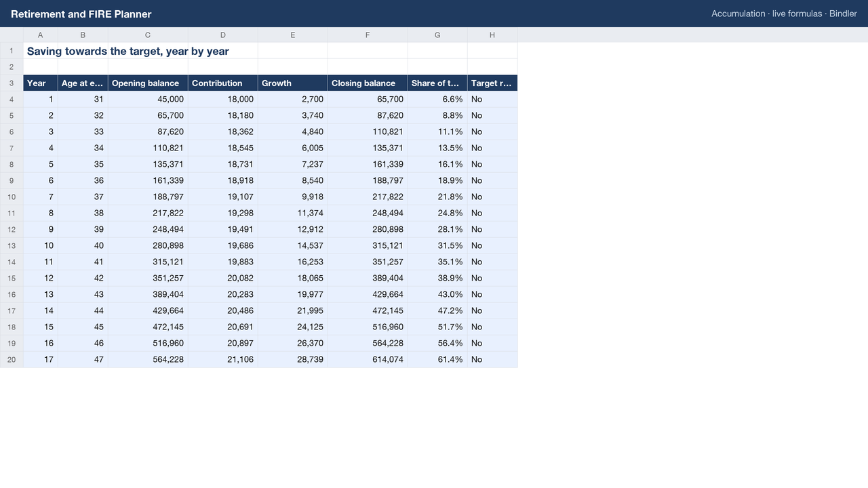Select closing balance cell 389,404 in year 12
868x488 pixels.
pyautogui.click(x=368, y=278)
